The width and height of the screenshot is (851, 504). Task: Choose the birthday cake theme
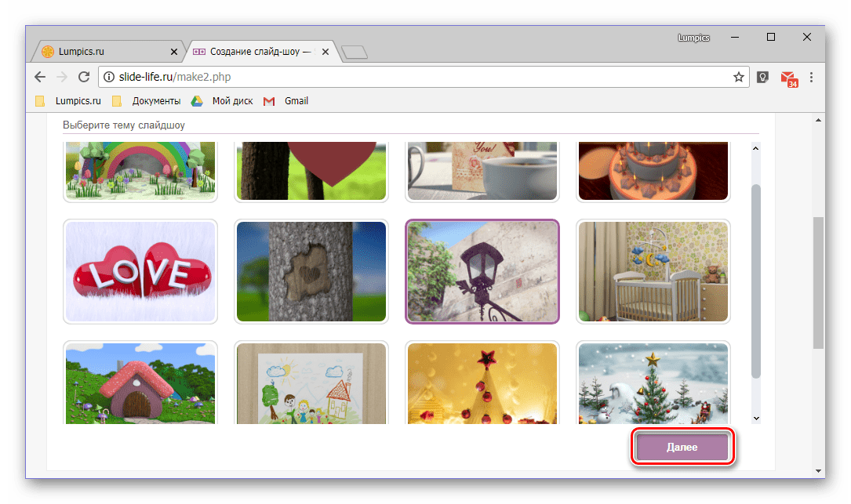pos(653,171)
